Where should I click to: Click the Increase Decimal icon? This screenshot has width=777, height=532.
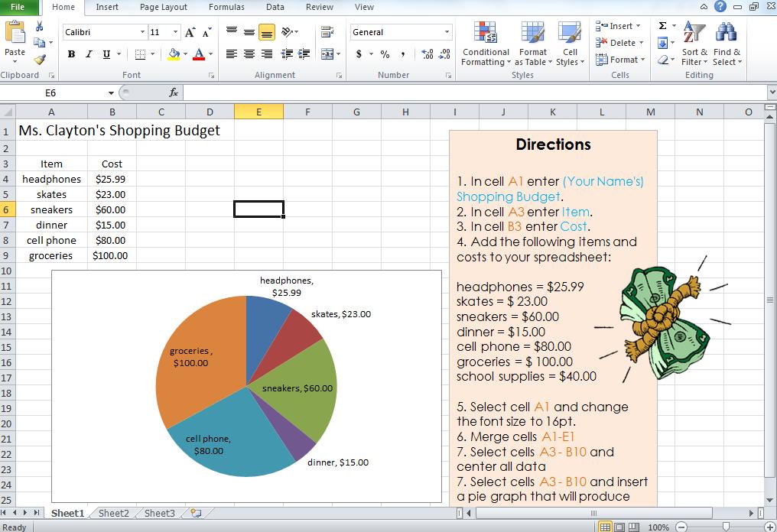pyautogui.click(x=427, y=54)
